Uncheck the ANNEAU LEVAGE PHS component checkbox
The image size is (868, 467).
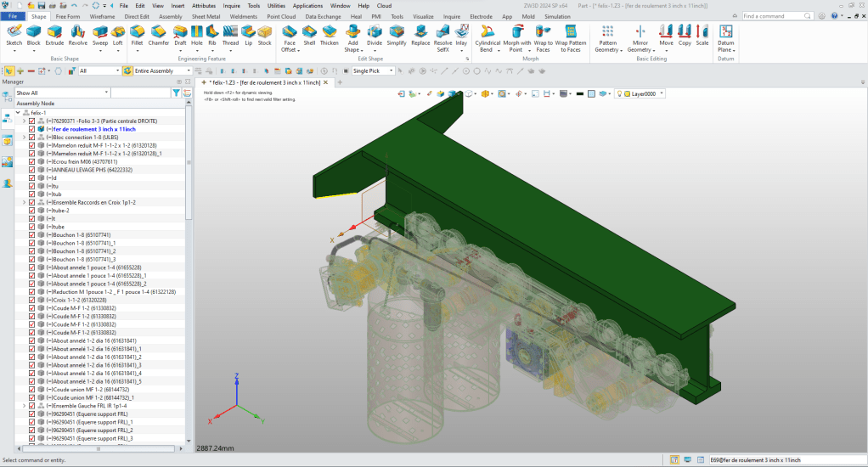pos(32,170)
